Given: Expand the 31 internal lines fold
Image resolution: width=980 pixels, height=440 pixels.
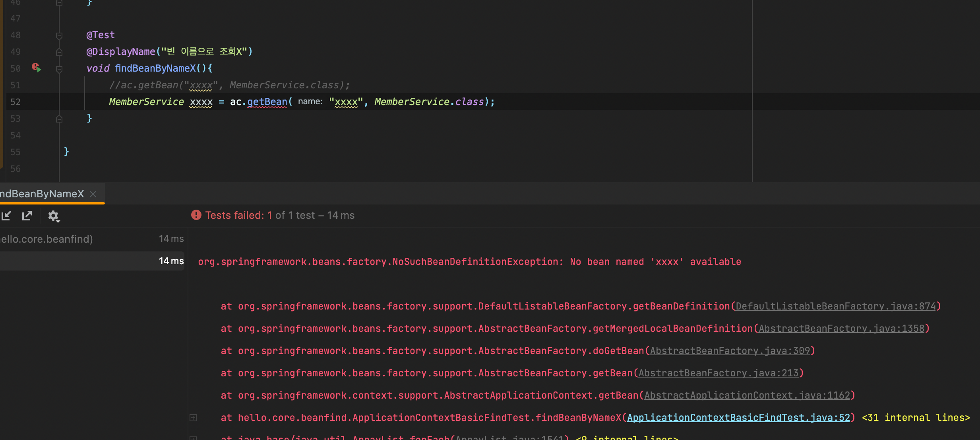Looking at the screenshot, I should tap(916, 418).
